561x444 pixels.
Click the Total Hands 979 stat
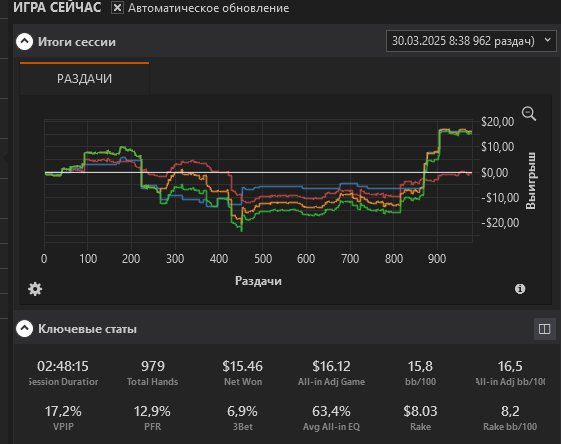(x=152, y=373)
